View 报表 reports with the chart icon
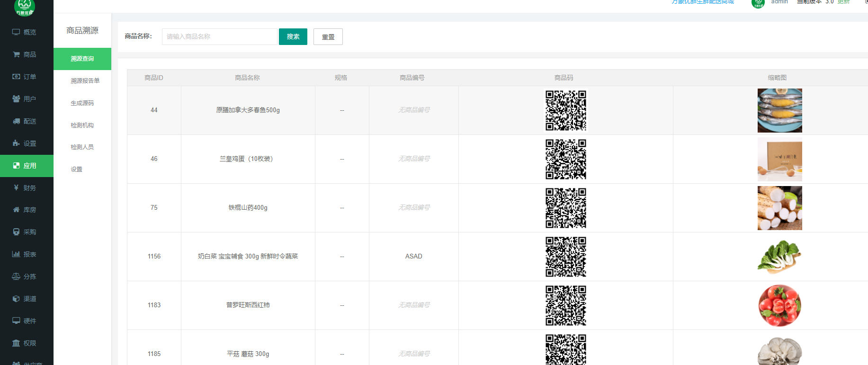The width and height of the screenshot is (868, 365). (x=27, y=254)
